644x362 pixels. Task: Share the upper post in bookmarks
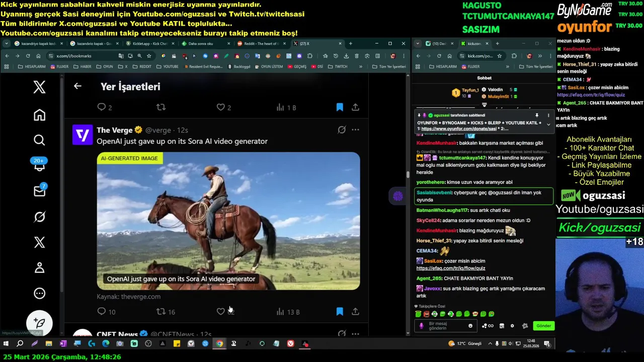click(355, 107)
